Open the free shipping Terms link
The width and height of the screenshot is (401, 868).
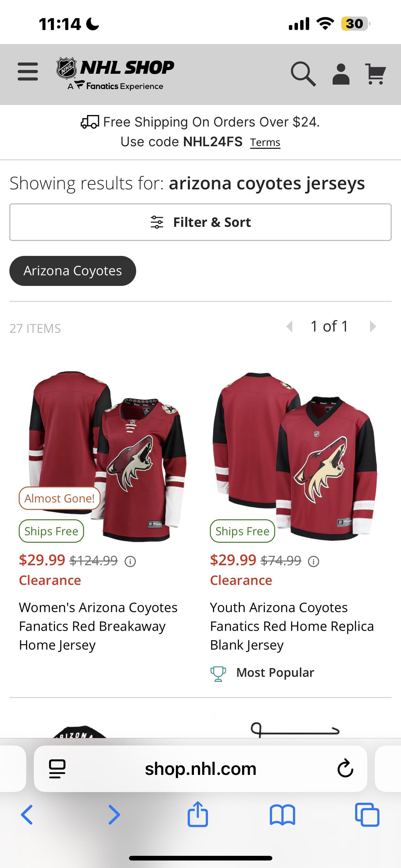[x=265, y=142]
